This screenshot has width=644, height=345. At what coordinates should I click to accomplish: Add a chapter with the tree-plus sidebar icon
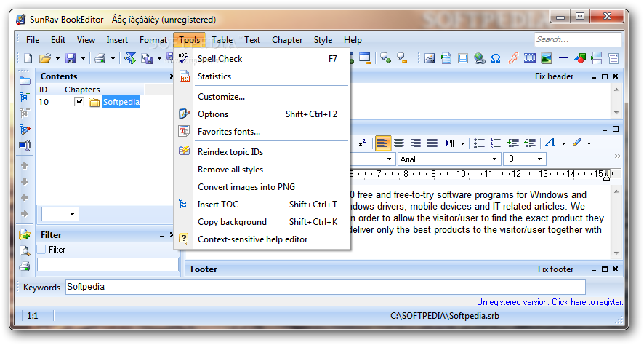25,97
